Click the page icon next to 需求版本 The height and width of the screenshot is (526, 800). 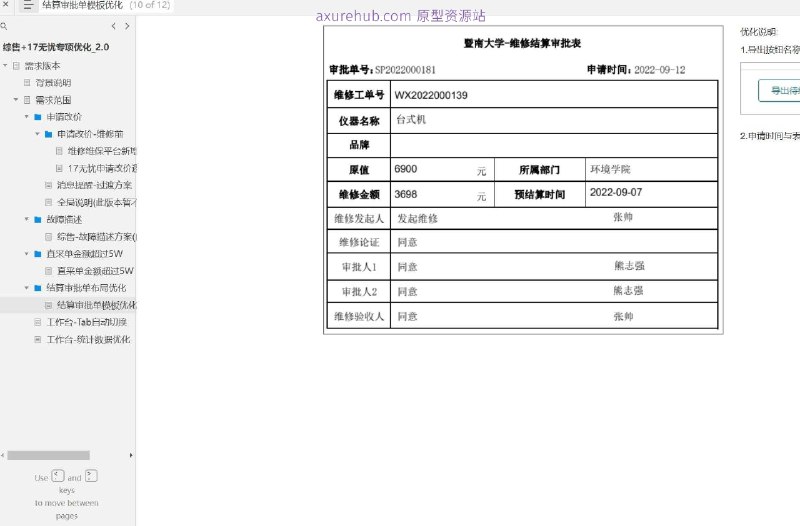click(x=16, y=66)
